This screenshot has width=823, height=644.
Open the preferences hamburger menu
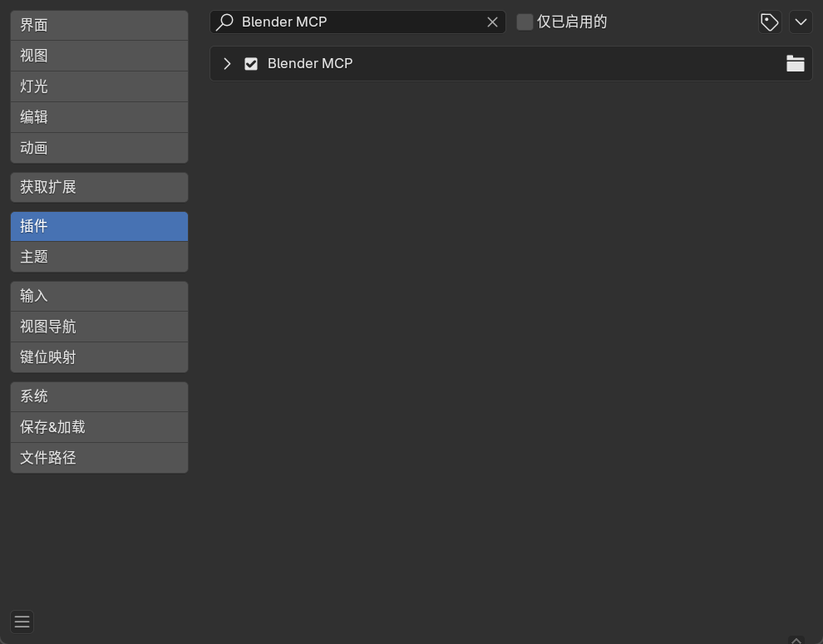[x=22, y=622]
